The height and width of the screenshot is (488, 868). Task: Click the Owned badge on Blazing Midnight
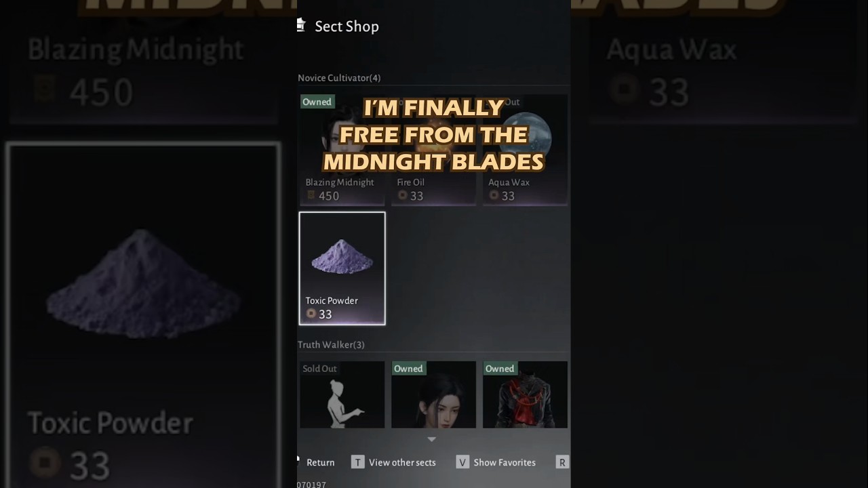click(317, 102)
